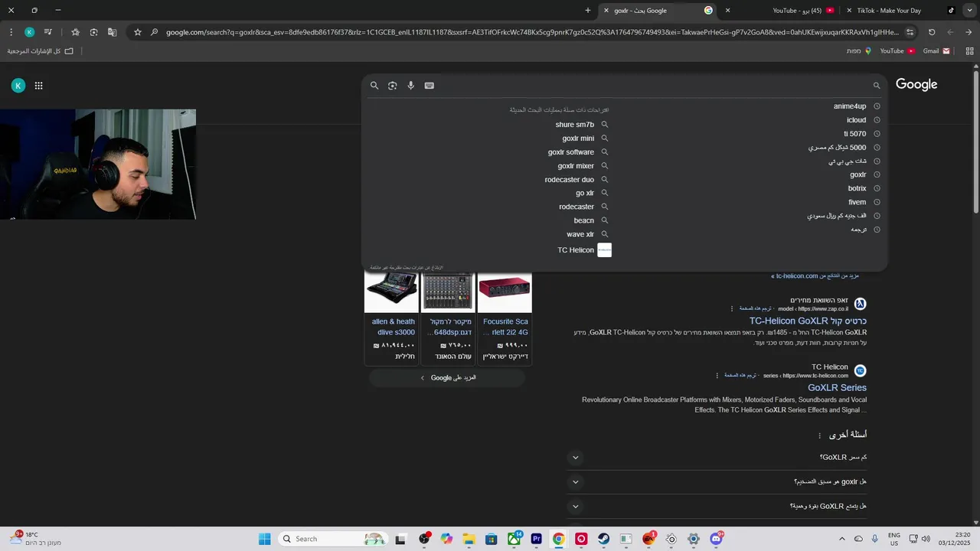Image resolution: width=980 pixels, height=551 pixels.
Task: Open more options dots for zap.co.il result
Action: point(732,308)
